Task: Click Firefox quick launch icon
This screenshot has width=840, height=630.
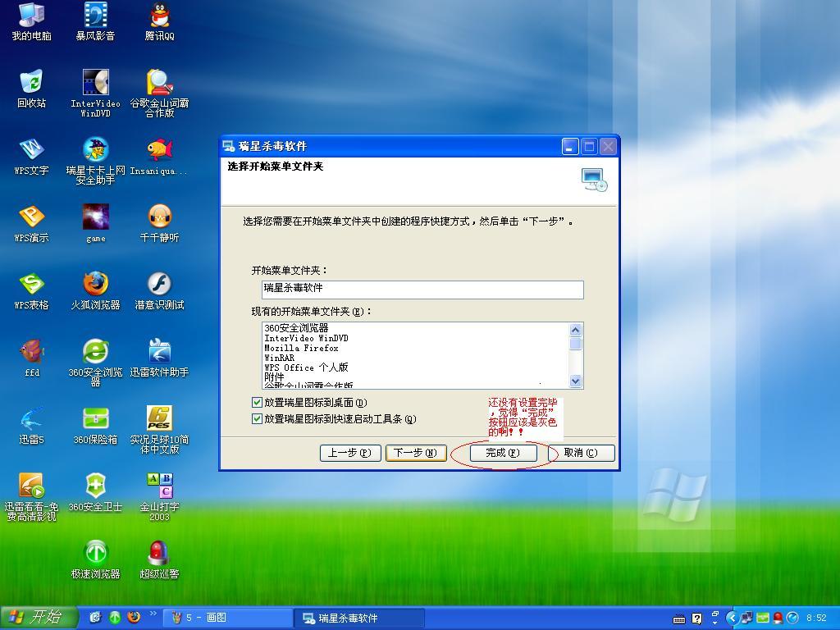Action: point(134,618)
